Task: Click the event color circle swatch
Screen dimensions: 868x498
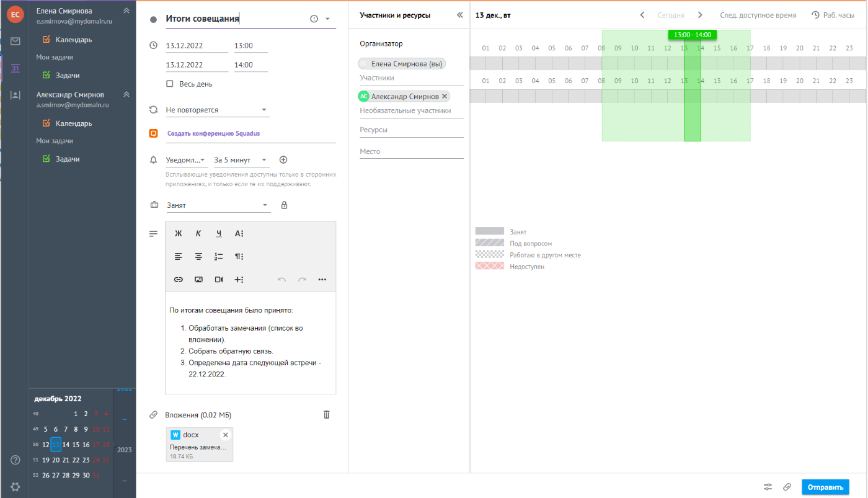Action: 153,19
